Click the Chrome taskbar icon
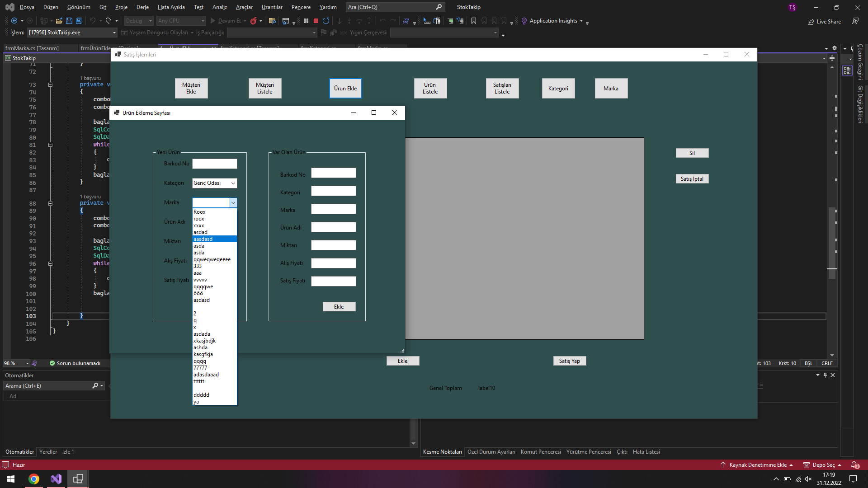 coord(34,479)
